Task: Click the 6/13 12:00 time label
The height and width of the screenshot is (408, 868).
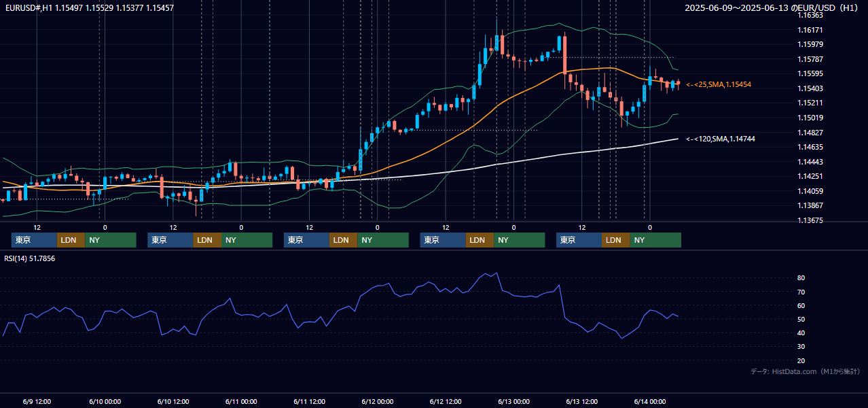Action: pos(582,401)
